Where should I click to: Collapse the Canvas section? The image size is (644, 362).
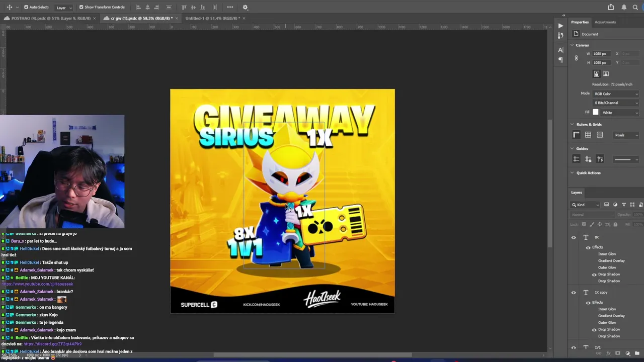572,45
